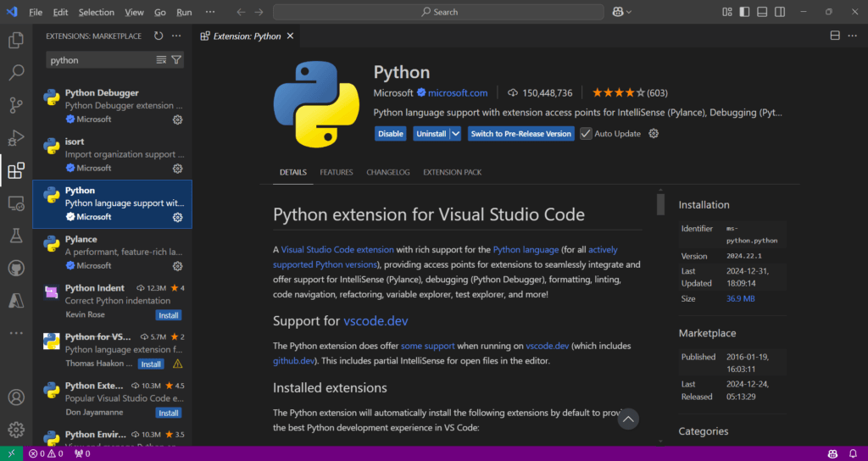Install the Python Extension Pack by Don Jayamanne
868x461 pixels.
169,414
